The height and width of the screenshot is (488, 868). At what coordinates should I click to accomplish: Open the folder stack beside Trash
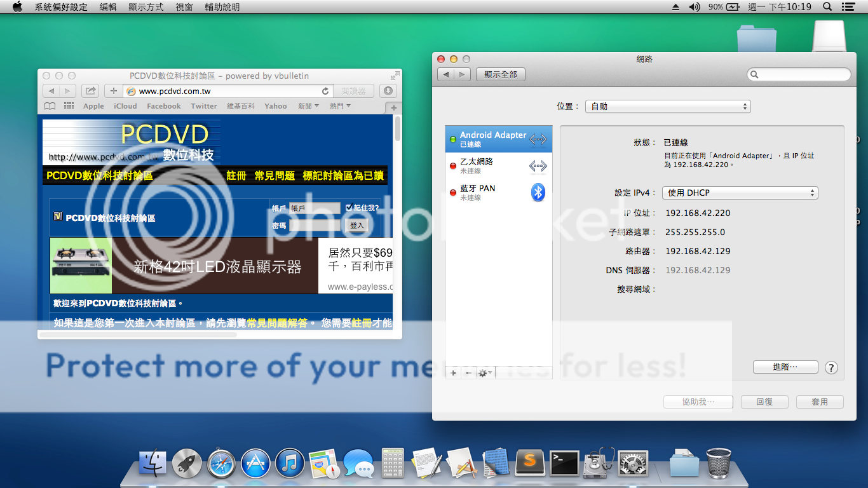click(x=684, y=464)
